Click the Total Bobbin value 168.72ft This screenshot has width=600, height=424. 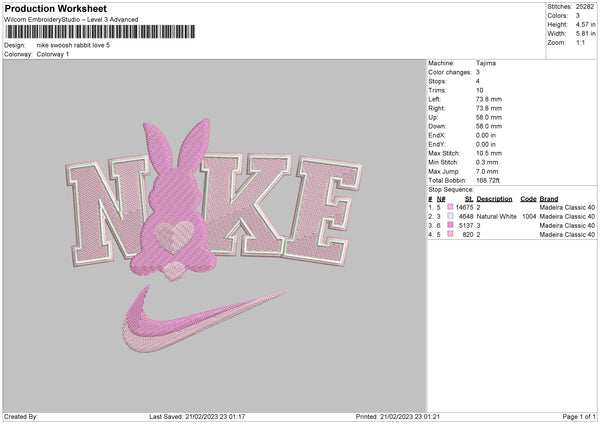[x=488, y=180]
